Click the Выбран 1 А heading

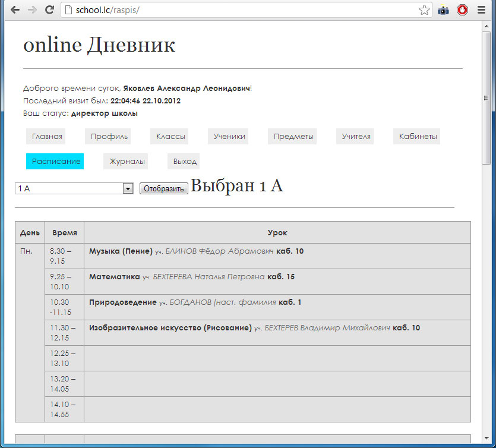236,185
